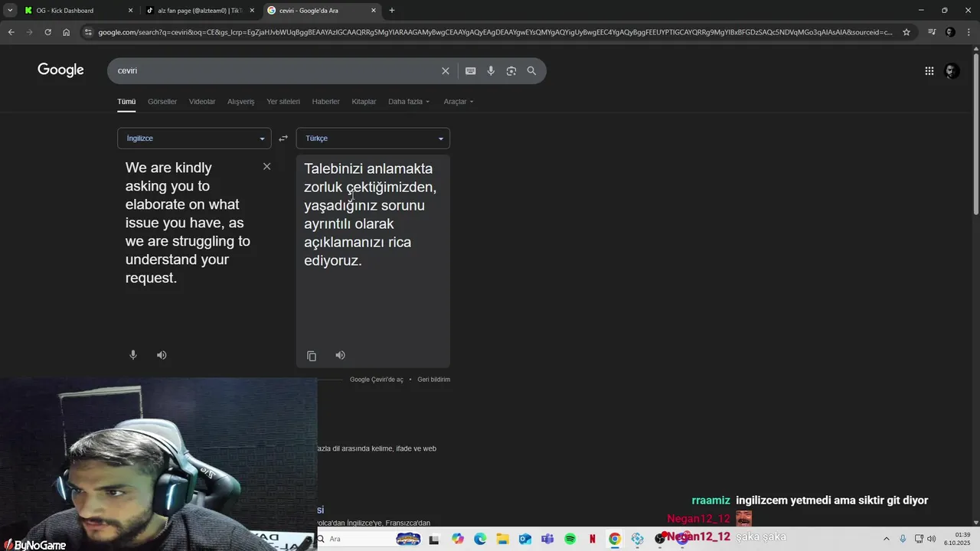Click the English source text area
Screen dimensions: 980x551
[x=188, y=223]
